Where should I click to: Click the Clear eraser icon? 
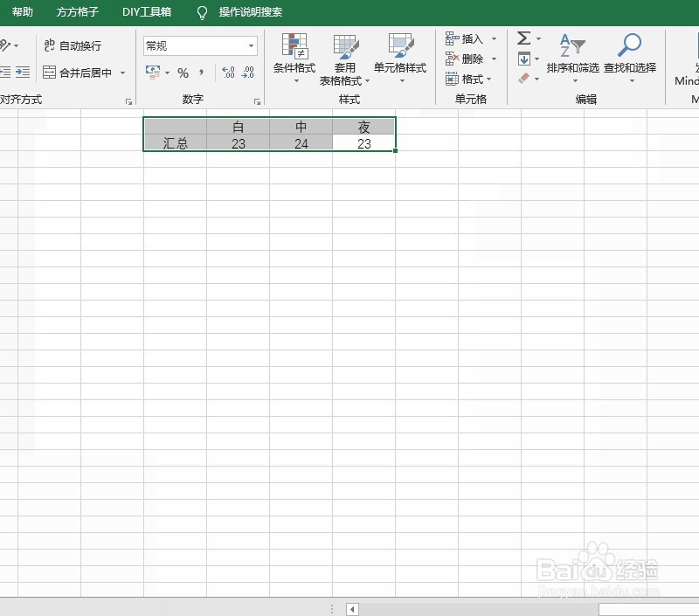524,79
